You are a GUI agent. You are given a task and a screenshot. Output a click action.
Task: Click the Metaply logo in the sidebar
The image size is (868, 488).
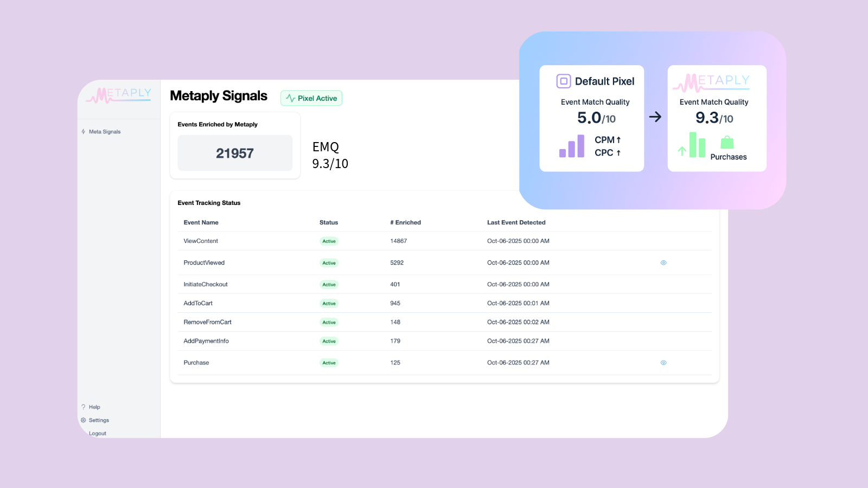click(119, 95)
